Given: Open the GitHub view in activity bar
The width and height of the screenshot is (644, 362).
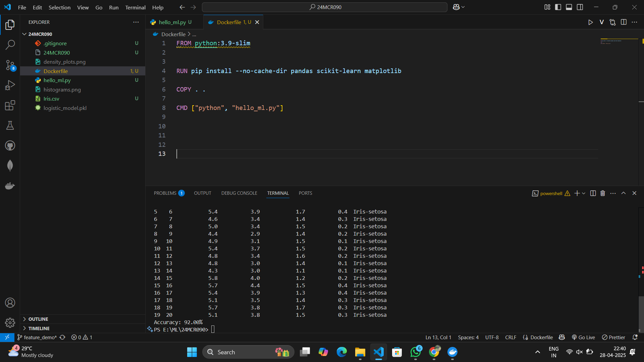Looking at the screenshot, I should pyautogui.click(x=10, y=145).
